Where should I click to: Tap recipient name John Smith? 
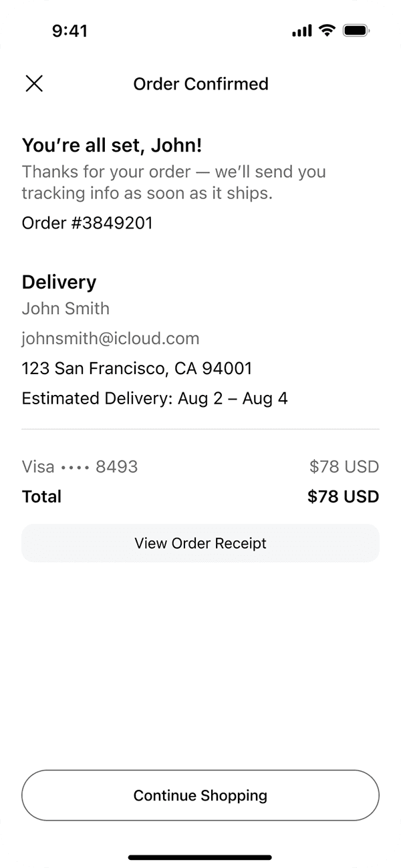[65, 308]
